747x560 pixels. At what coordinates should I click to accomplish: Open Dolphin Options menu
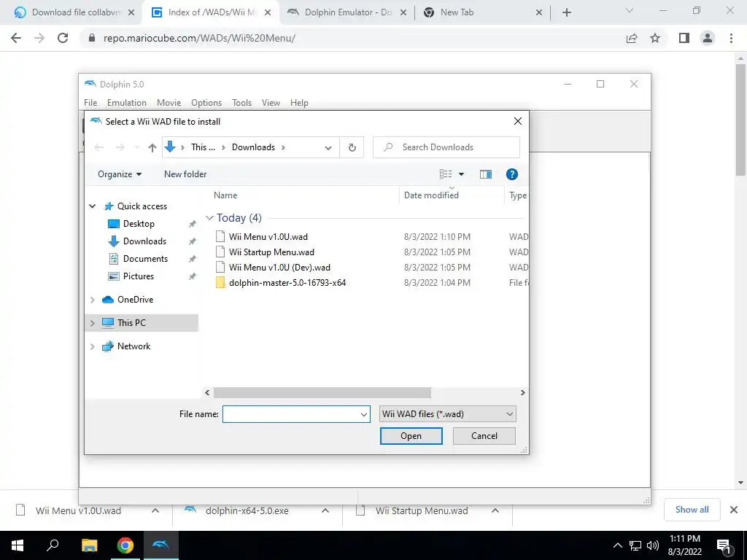[206, 103]
